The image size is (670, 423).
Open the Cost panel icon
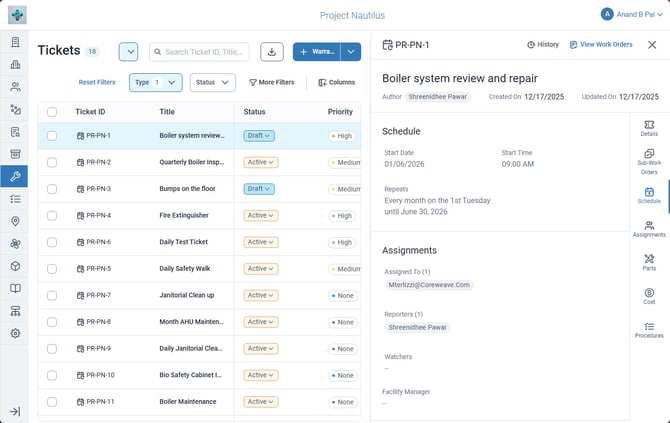coord(649,296)
